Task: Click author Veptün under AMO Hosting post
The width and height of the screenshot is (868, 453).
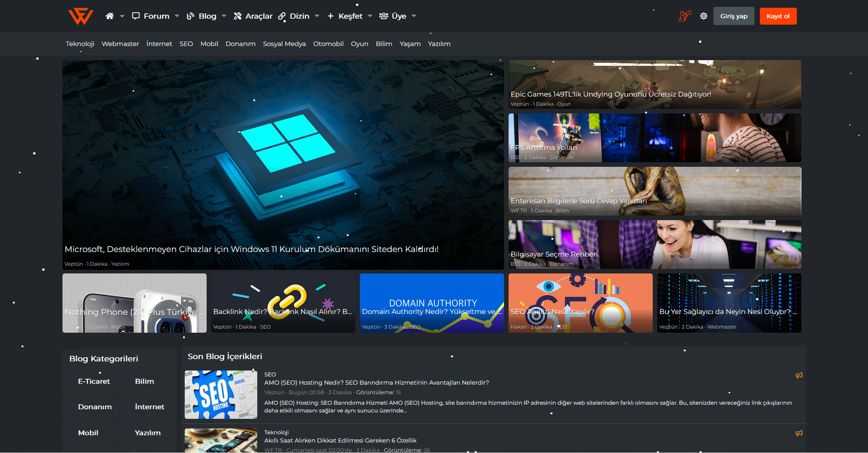Action: [x=274, y=392]
